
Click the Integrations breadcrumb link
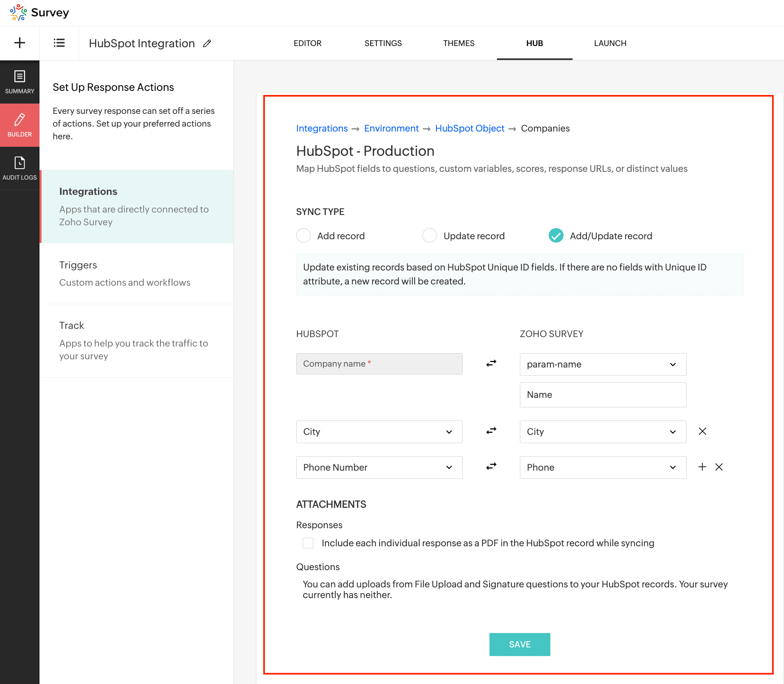322,128
